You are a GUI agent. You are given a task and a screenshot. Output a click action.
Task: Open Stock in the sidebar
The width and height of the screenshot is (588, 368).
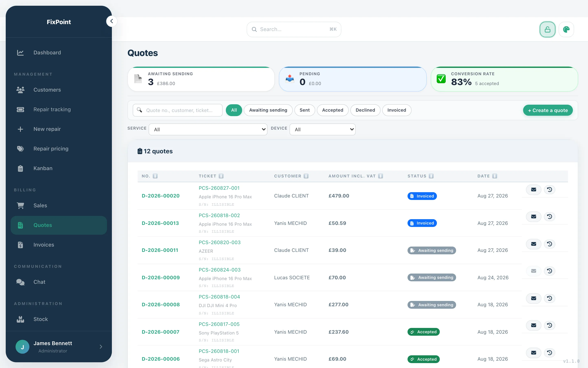click(59, 319)
